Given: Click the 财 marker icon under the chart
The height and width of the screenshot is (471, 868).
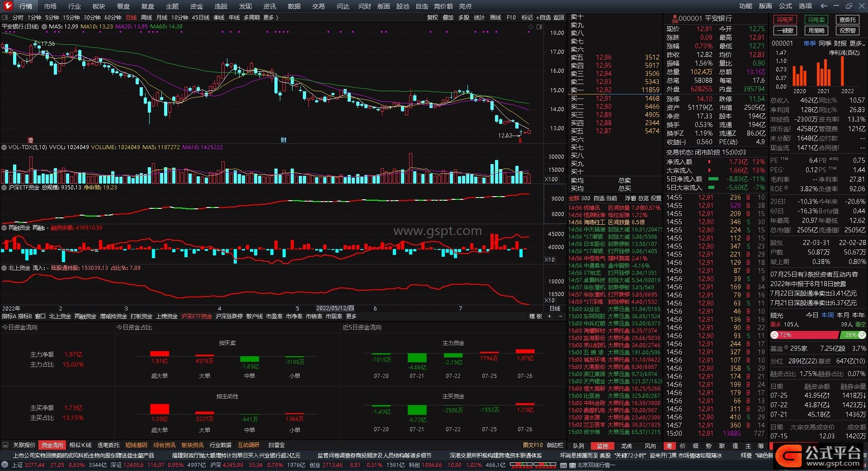Looking at the screenshot, I should pos(283,140).
